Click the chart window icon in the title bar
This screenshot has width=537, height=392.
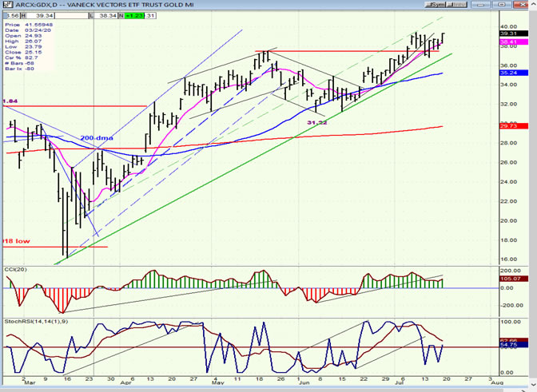point(5,4)
